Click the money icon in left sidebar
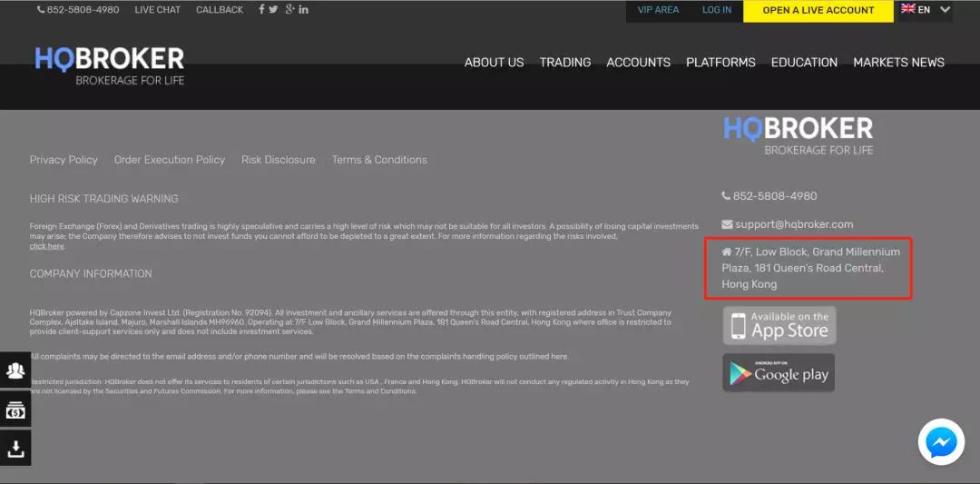This screenshot has height=484, width=980. pos(15,410)
